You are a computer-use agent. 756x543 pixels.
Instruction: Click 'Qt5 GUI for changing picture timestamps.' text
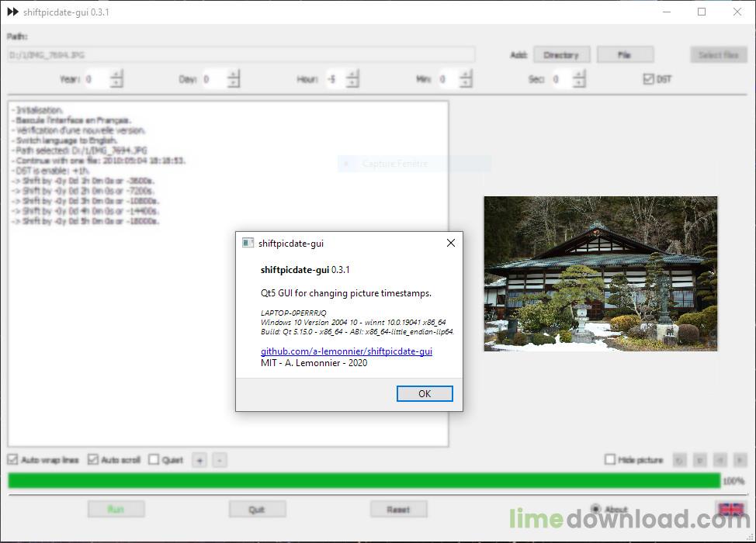345,293
